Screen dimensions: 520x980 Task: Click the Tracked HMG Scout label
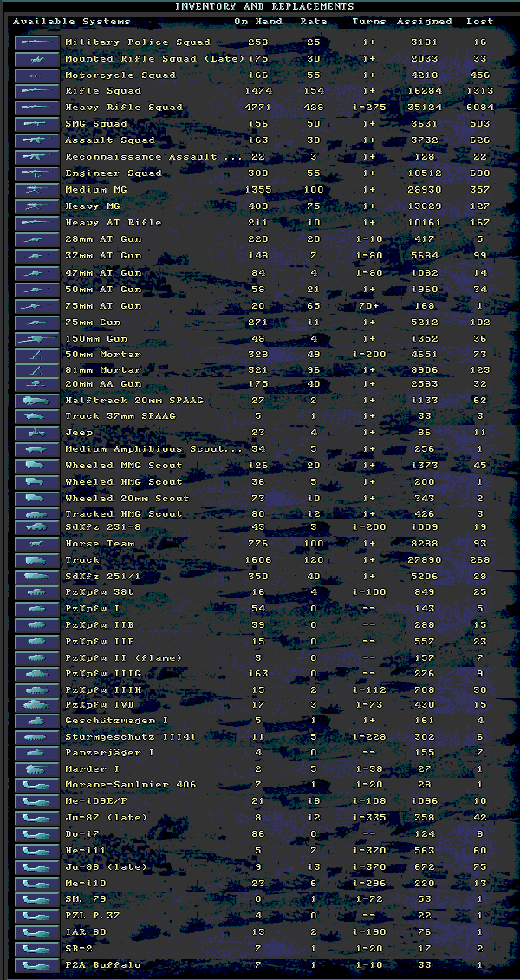(124, 513)
